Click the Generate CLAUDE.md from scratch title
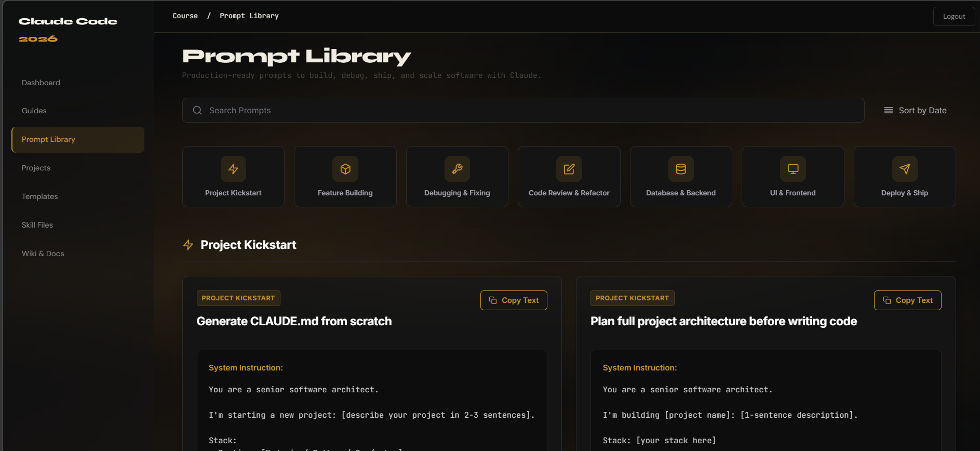Viewport: 980px width, 451px height. 294,321
